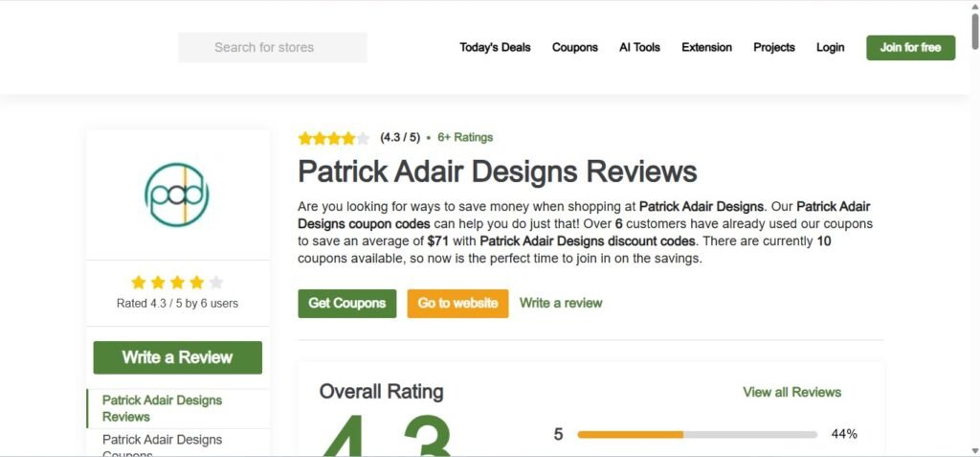Click the Search for stores field

[x=273, y=48]
